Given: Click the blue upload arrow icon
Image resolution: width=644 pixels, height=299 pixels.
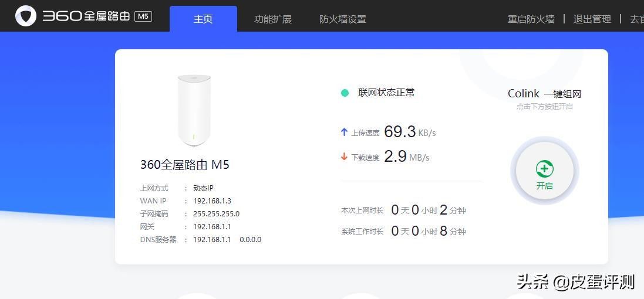Looking at the screenshot, I should (x=344, y=132).
